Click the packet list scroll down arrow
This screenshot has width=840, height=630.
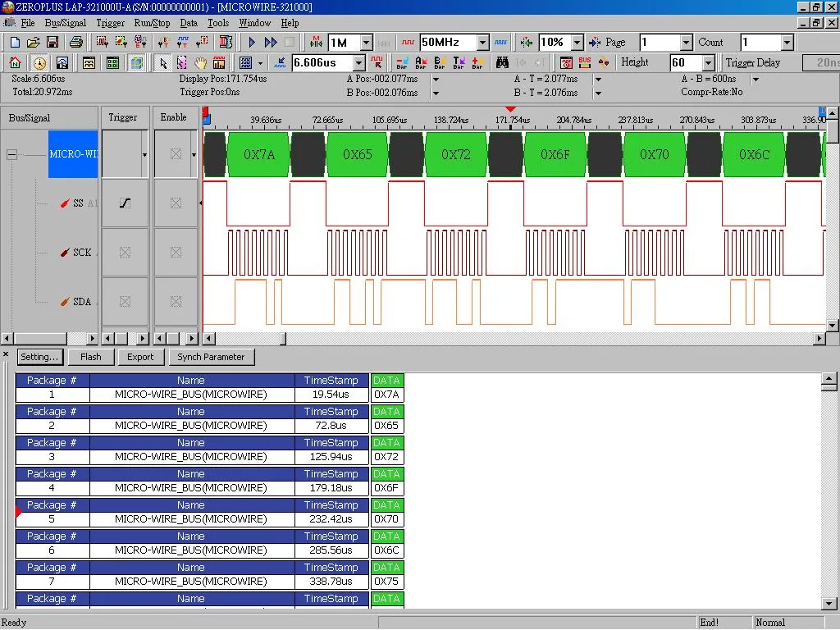[x=829, y=603]
